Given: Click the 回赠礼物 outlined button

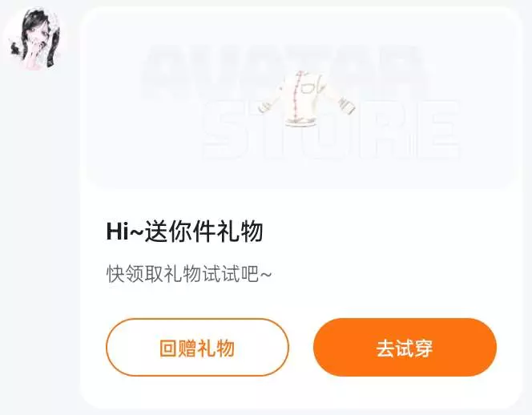Looking at the screenshot, I should pyautogui.click(x=197, y=347).
